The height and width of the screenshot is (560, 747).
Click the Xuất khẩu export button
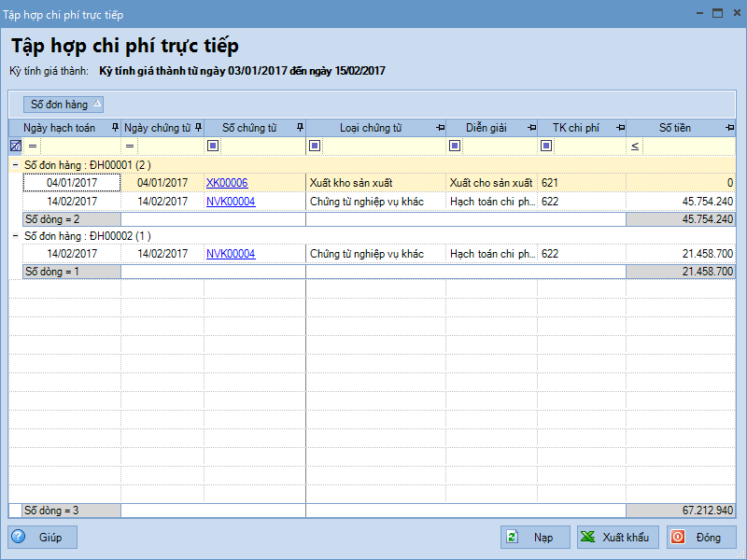(x=617, y=538)
